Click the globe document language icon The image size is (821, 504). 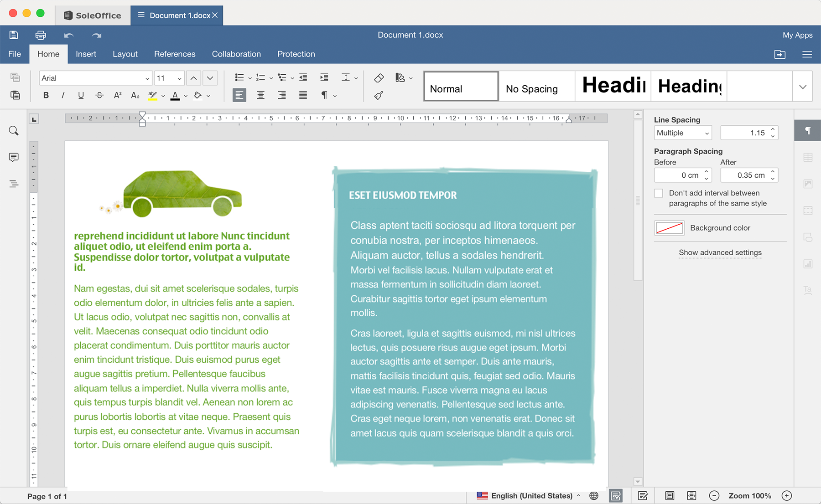pos(594,496)
